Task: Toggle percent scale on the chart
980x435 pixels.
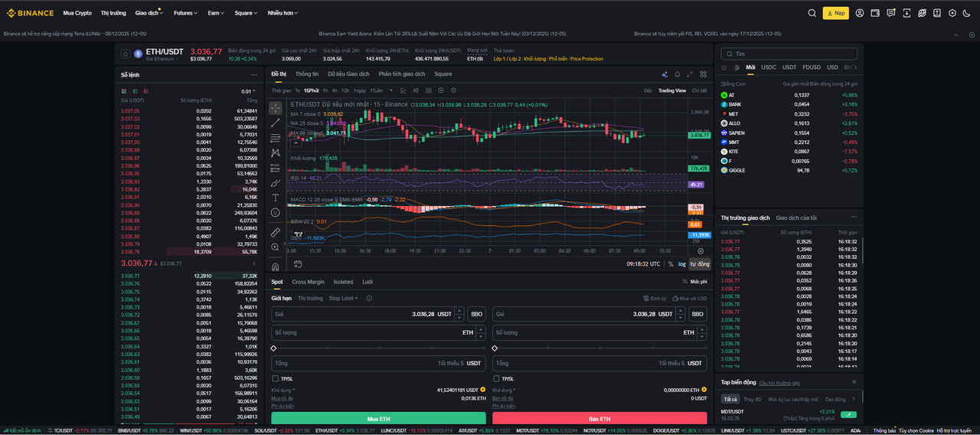Action: tap(671, 264)
